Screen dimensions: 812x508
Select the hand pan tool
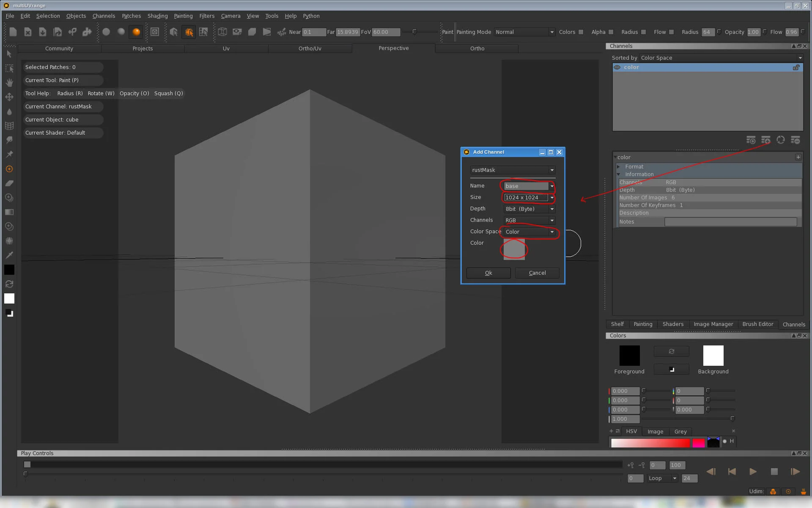tap(9, 83)
